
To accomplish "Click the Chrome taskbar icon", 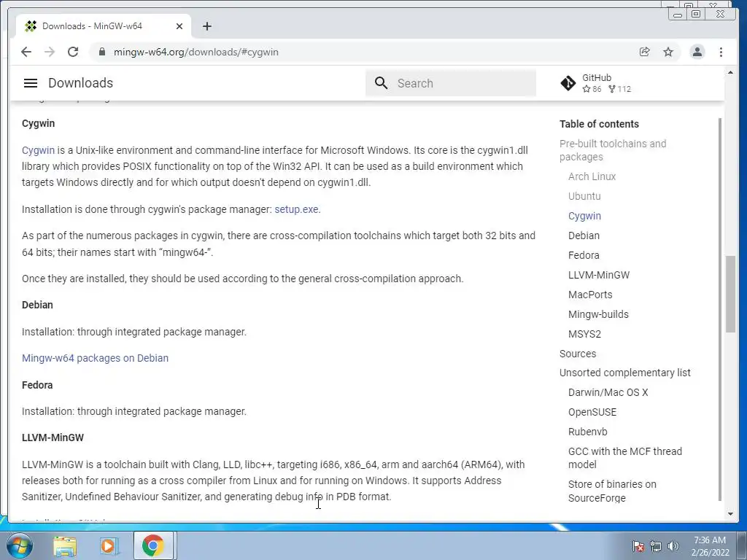I will point(152,545).
